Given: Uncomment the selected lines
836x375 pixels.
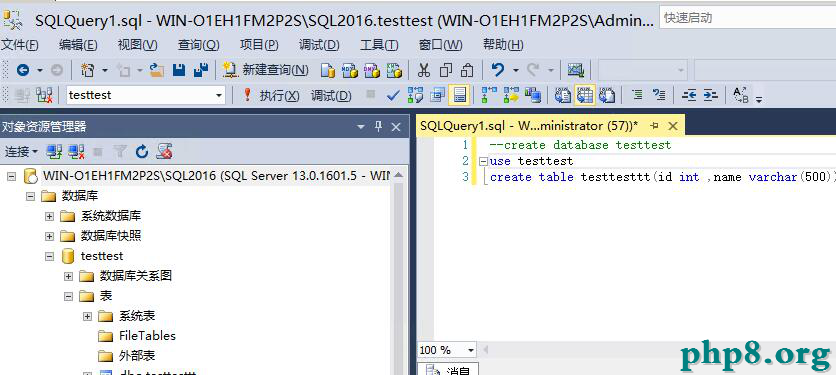Looking at the screenshot, I should 659,95.
